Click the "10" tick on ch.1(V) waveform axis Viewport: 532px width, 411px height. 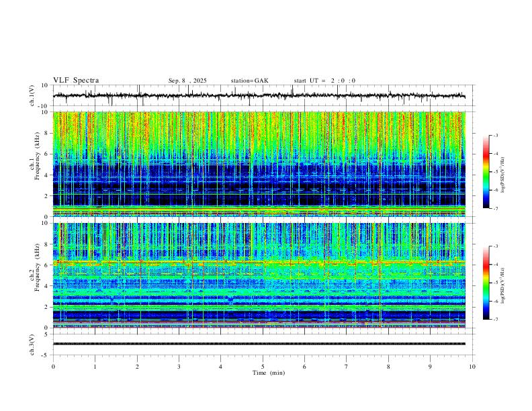pyautogui.click(x=45, y=85)
